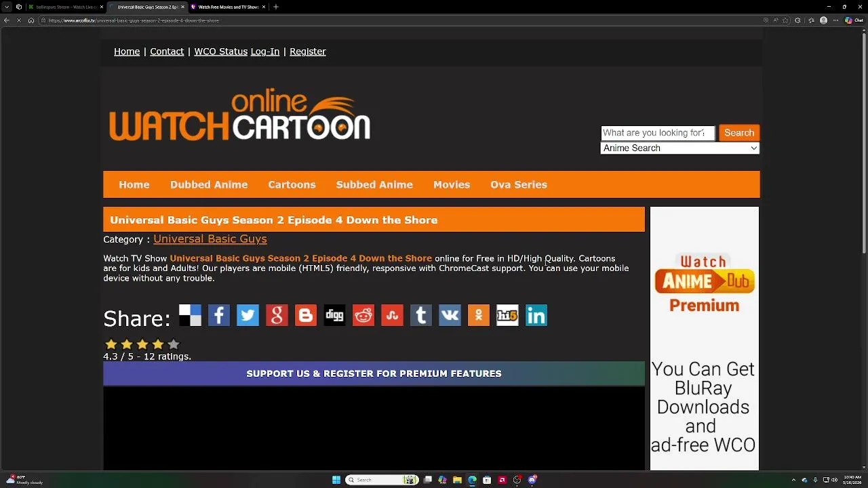
Task: Open File Explorer from taskbar
Action: click(x=457, y=480)
